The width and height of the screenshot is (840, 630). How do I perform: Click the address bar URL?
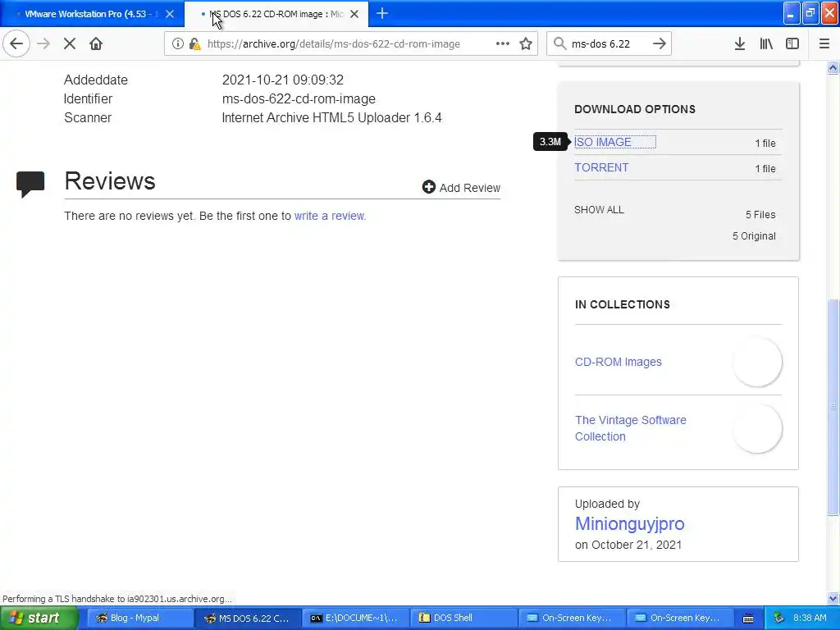pos(334,44)
